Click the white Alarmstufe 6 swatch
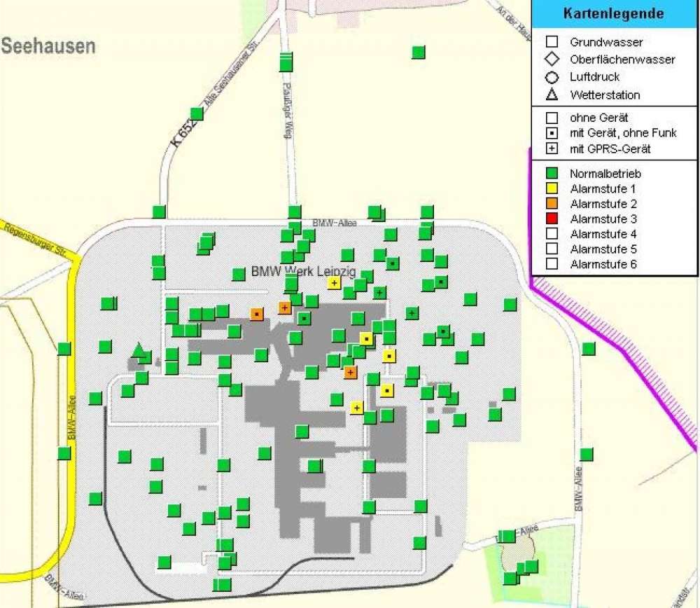This screenshot has width=700, height=608. (x=552, y=264)
